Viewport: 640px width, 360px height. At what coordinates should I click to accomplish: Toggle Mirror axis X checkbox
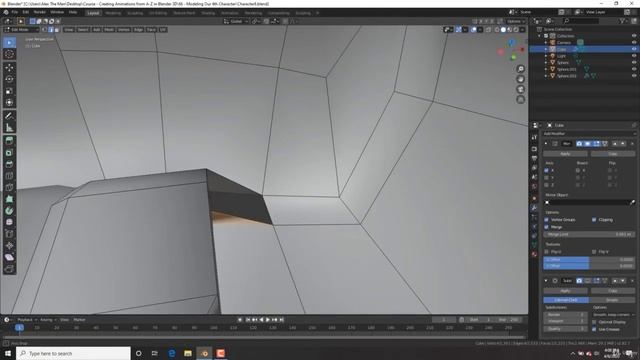tap(547, 170)
